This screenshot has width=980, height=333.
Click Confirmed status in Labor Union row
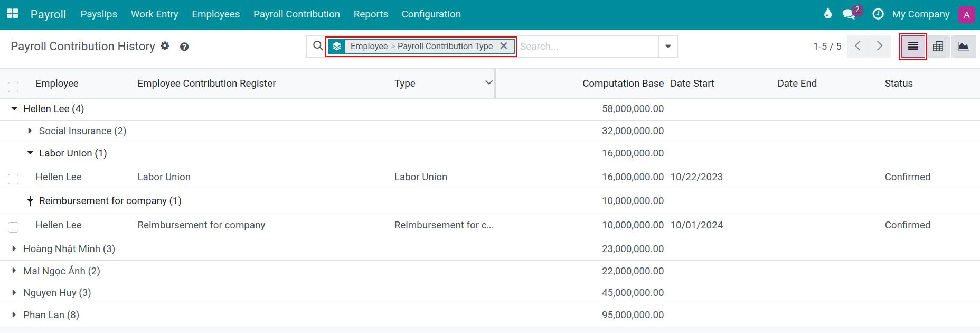click(x=908, y=177)
